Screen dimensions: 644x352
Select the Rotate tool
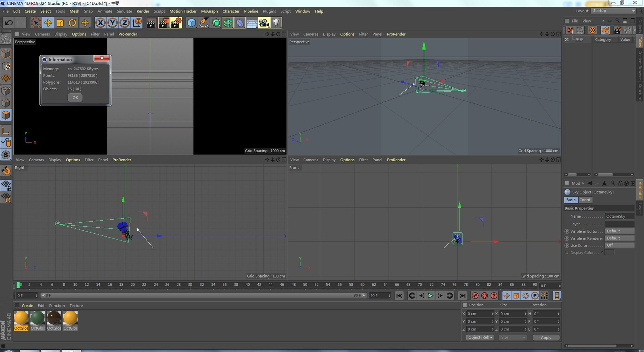point(72,23)
